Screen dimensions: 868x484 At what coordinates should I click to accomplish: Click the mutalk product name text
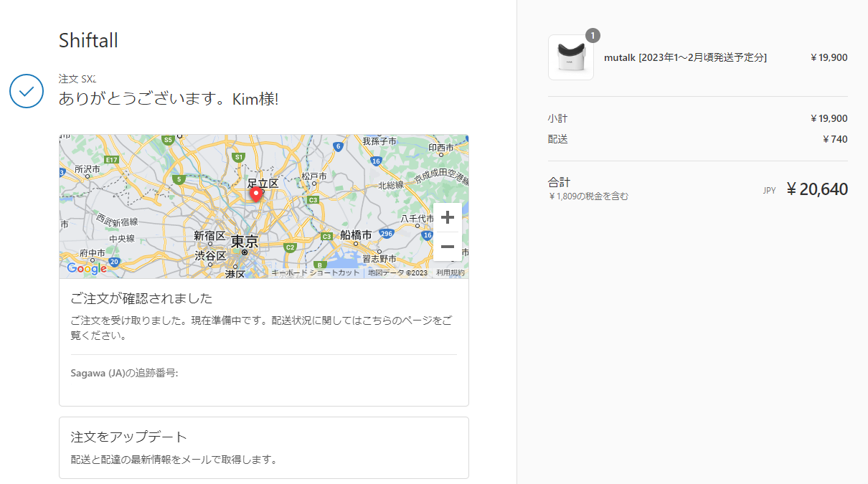pos(686,57)
